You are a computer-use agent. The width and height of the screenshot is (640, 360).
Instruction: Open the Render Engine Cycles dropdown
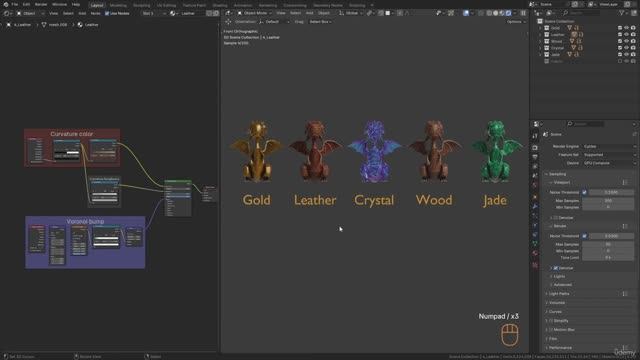tap(609, 146)
